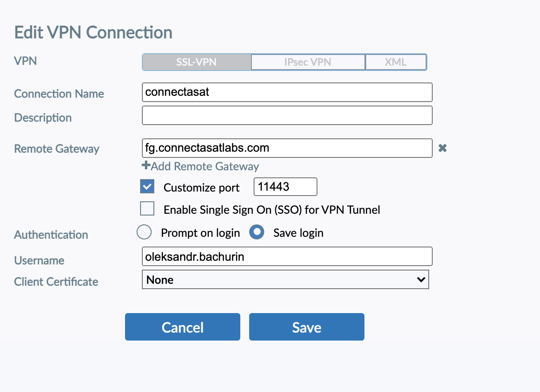The image size is (540, 392).
Task: Remove the remote gateway with the X icon
Action: (x=442, y=148)
